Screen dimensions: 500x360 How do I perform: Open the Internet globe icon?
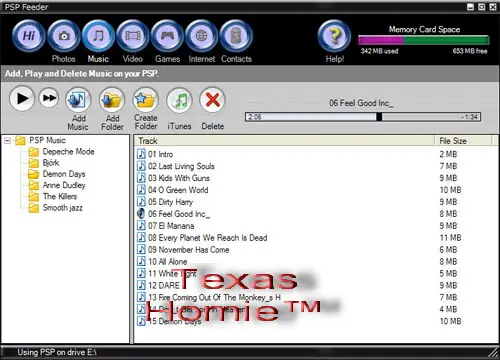coord(202,36)
